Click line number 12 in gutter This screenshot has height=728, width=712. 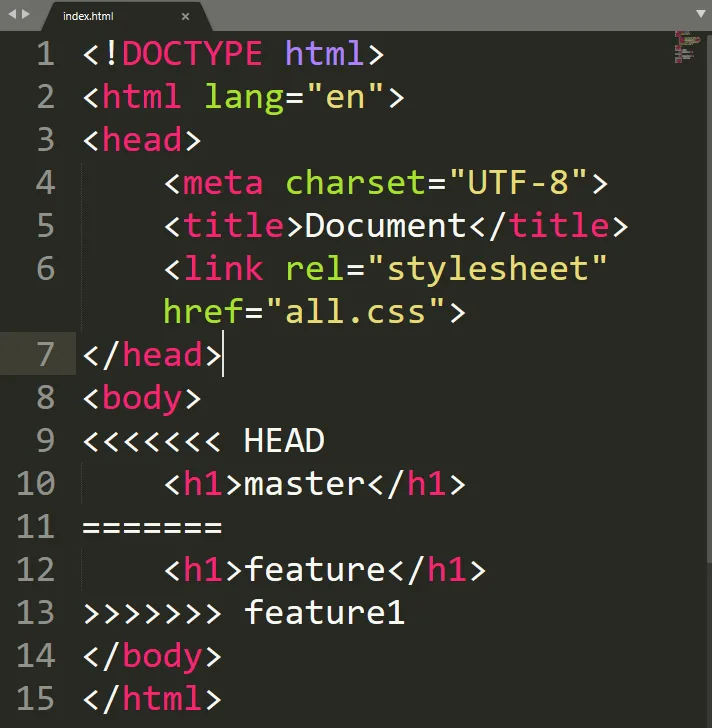[x=36, y=569]
